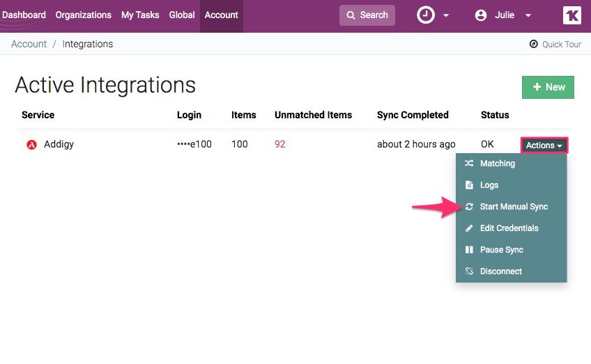This screenshot has height=364, width=591.
Task: Click the K logo in top-right corner
Action: (x=571, y=15)
